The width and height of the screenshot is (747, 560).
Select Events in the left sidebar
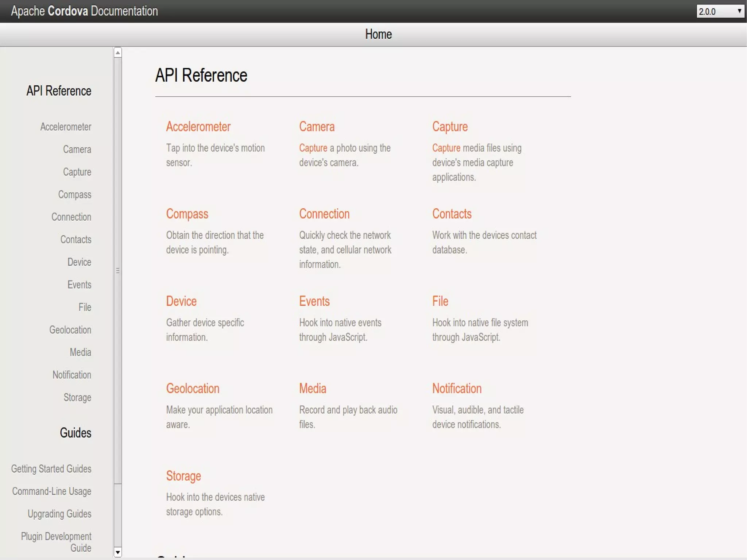coord(79,285)
